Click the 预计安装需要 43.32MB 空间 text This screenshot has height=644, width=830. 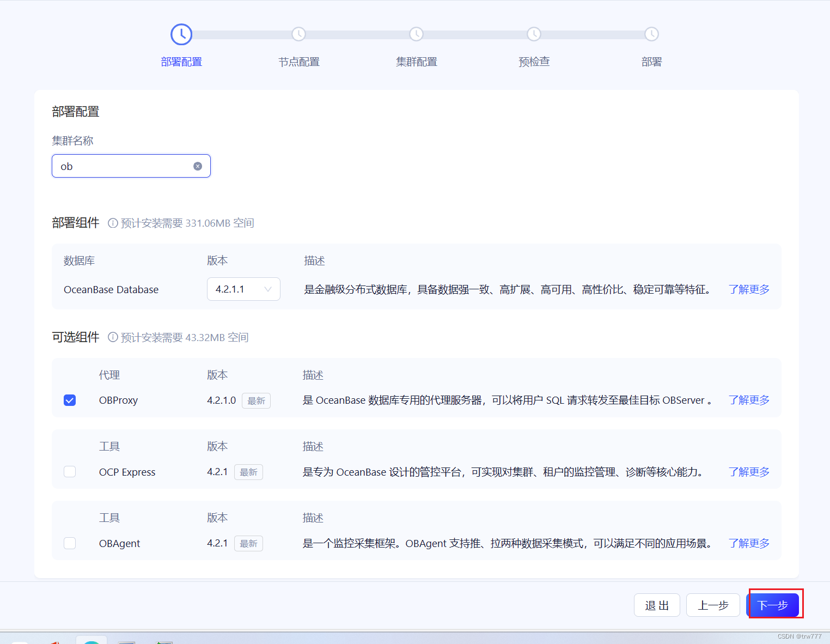tap(185, 337)
